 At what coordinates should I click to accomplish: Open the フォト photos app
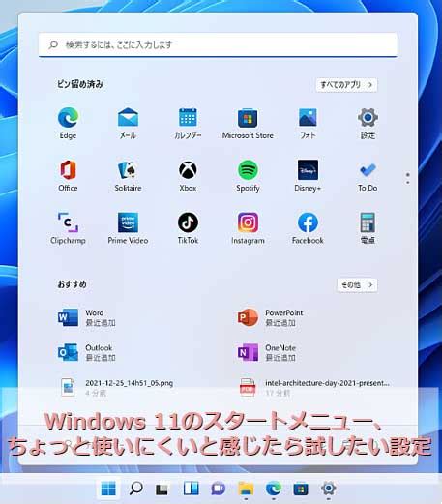click(308, 123)
